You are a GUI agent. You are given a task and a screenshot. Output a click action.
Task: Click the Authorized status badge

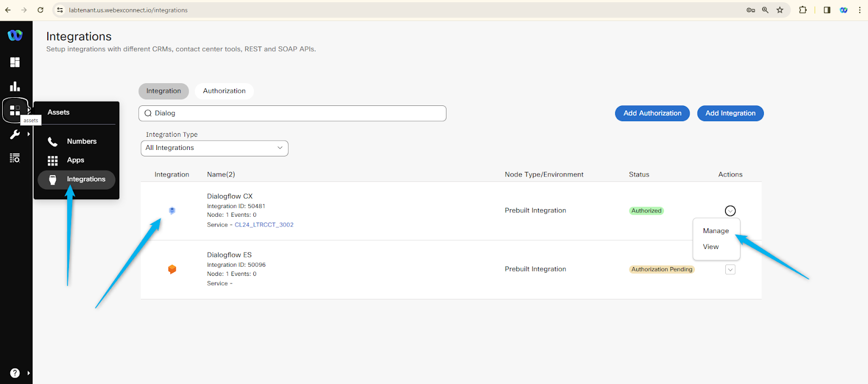[646, 211]
